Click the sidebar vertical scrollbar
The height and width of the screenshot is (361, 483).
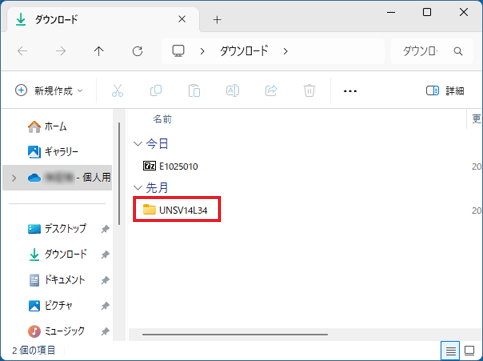coord(119,173)
